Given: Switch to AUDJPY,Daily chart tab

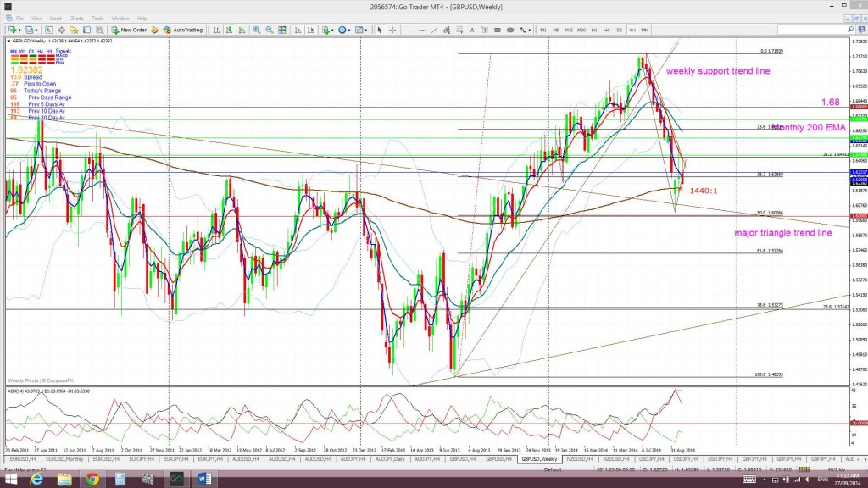Looking at the screenshot, I should (390, 459).
